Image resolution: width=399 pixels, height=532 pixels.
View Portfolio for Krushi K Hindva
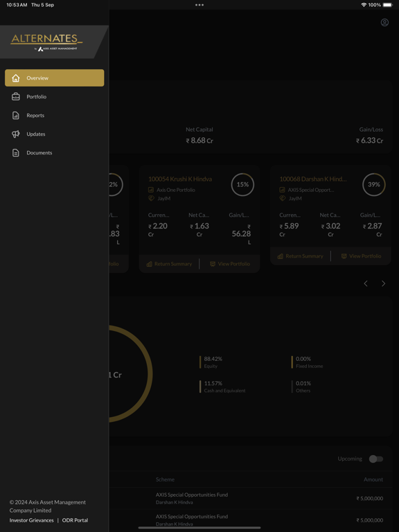pyautogui.click(x=230, y=264)
